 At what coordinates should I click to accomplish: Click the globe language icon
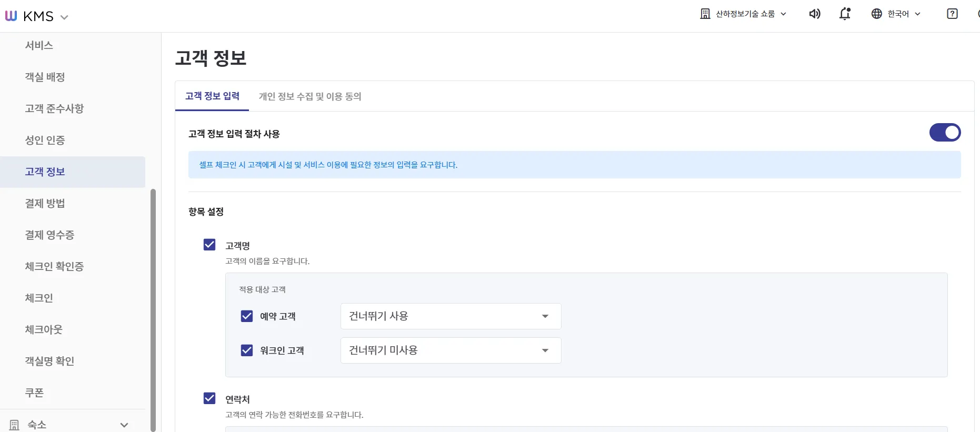[876, 14]
